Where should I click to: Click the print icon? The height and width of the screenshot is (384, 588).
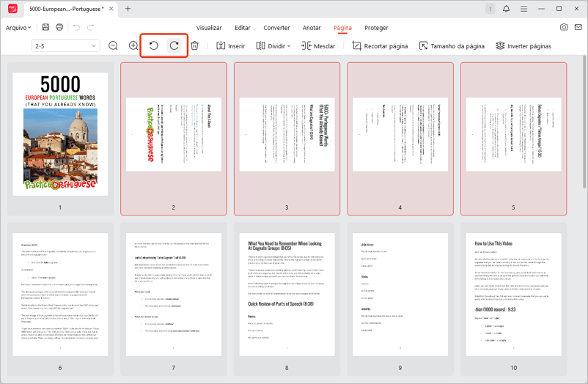tap(59, 27)
